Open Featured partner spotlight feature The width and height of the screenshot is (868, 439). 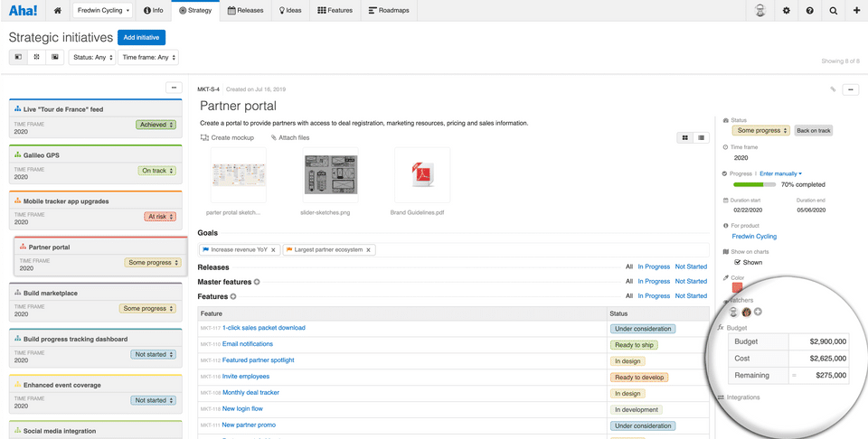click(258, 360)
